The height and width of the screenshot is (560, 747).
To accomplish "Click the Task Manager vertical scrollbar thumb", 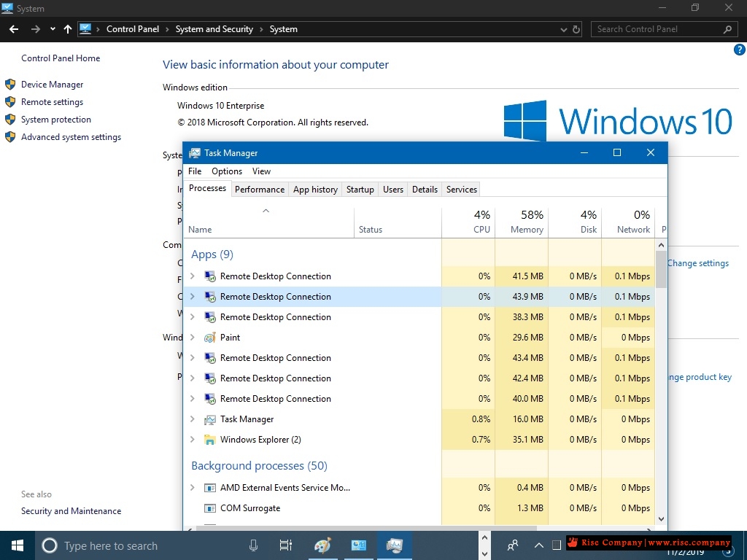I will click(x=661, y=270).
